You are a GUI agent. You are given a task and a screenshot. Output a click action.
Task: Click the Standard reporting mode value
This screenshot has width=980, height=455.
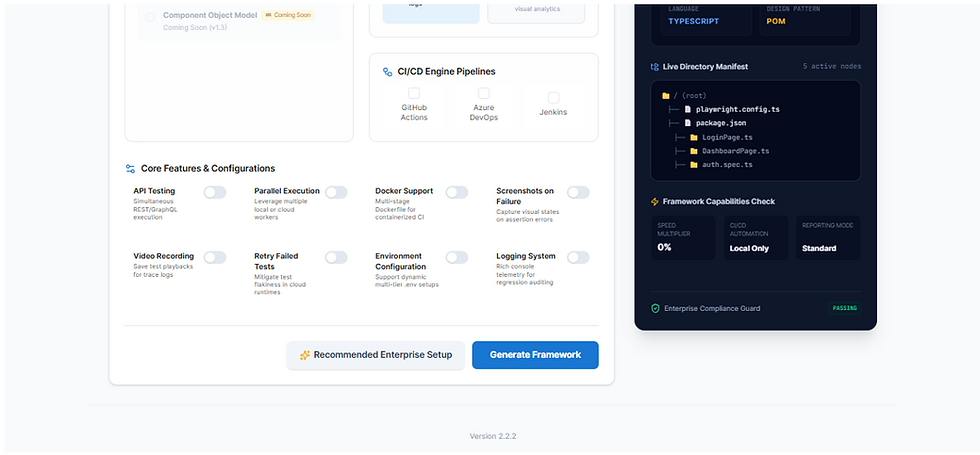tap(819, 248)
